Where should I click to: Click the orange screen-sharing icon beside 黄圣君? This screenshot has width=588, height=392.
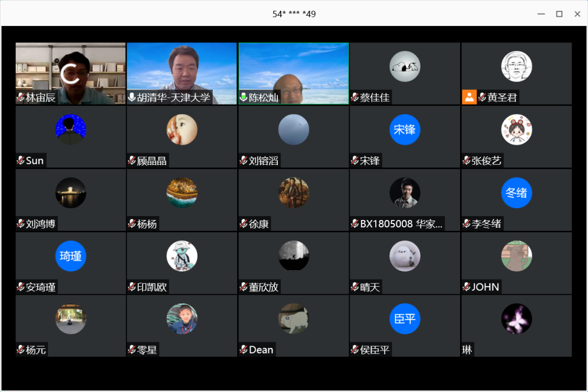[x=469, y=97]
